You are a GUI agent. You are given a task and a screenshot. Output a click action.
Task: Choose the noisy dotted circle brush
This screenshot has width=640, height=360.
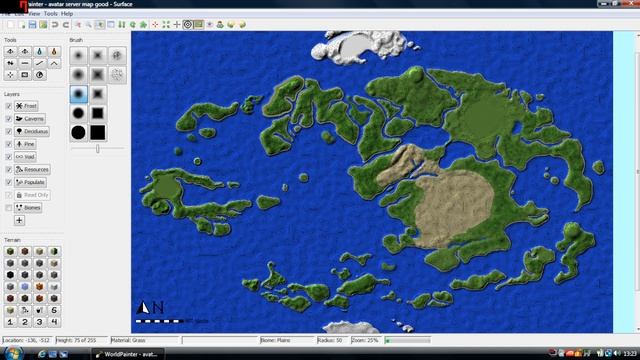[x=117, y=75]
